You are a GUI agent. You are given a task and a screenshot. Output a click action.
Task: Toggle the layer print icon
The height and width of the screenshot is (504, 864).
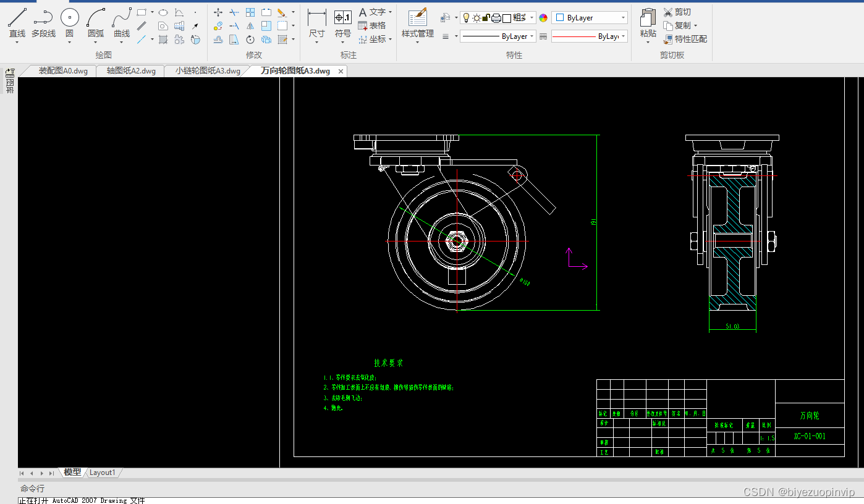[x=496, y=18]
